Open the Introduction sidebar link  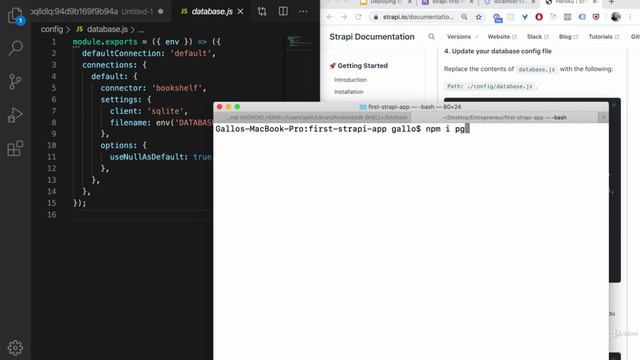(x=350, y=80)
